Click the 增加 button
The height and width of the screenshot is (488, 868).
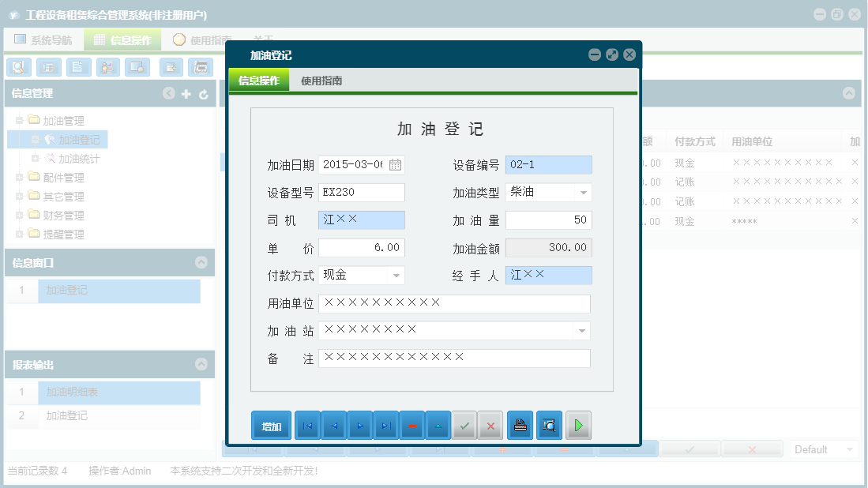click(x=271, y=425)
